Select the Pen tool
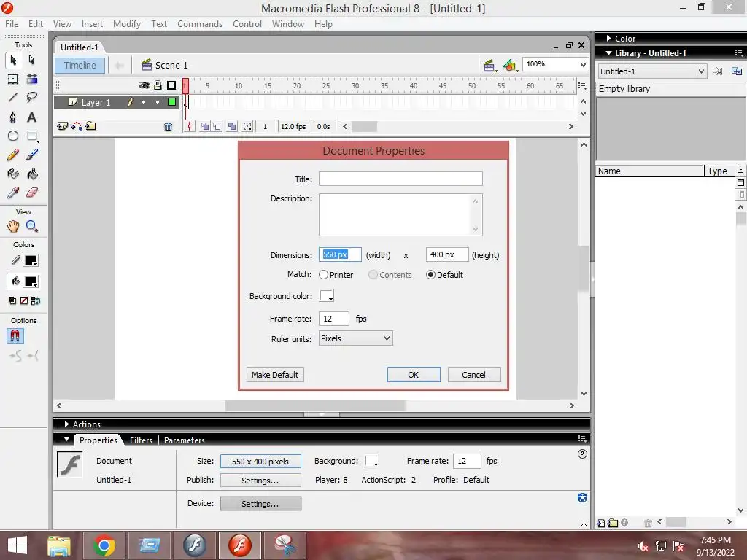747x560 pixels. click(x=13, y=117)
